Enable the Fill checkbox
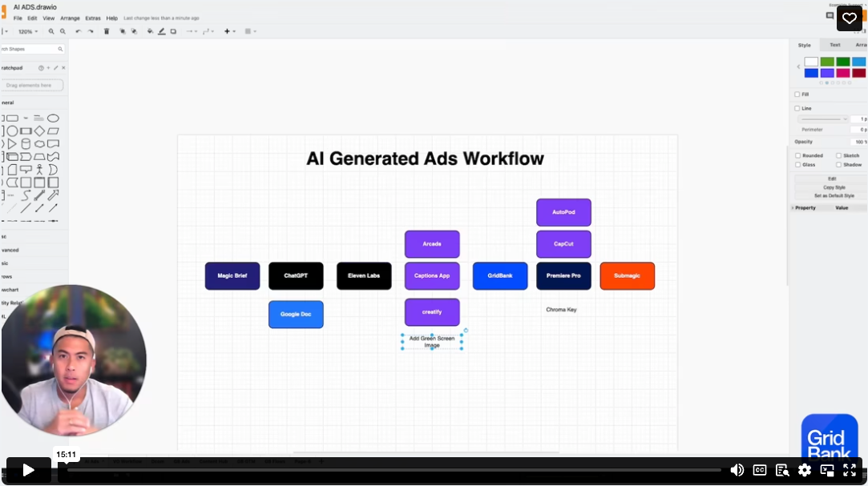The image size is (868, 486). click(x=797, y=94)
